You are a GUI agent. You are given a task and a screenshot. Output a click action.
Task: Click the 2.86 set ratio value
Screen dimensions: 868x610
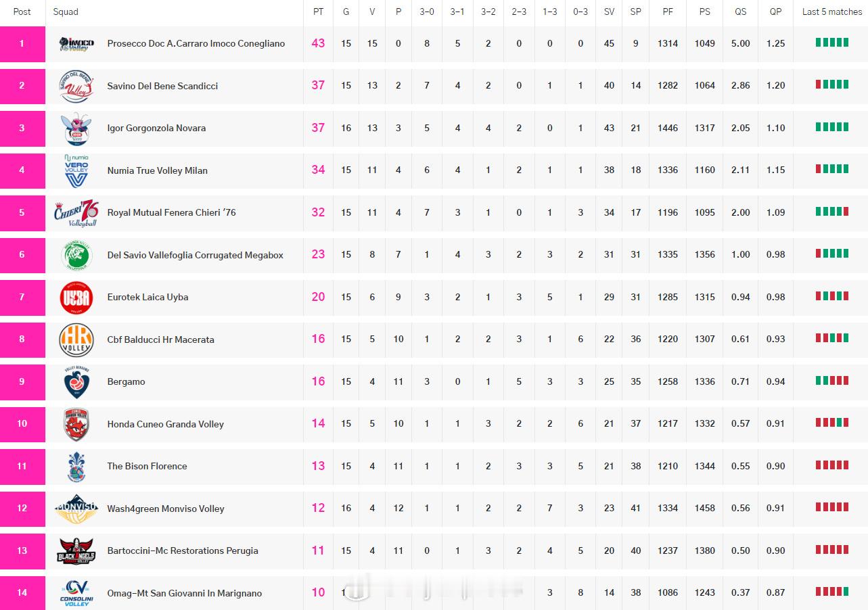tap(741, 85)
